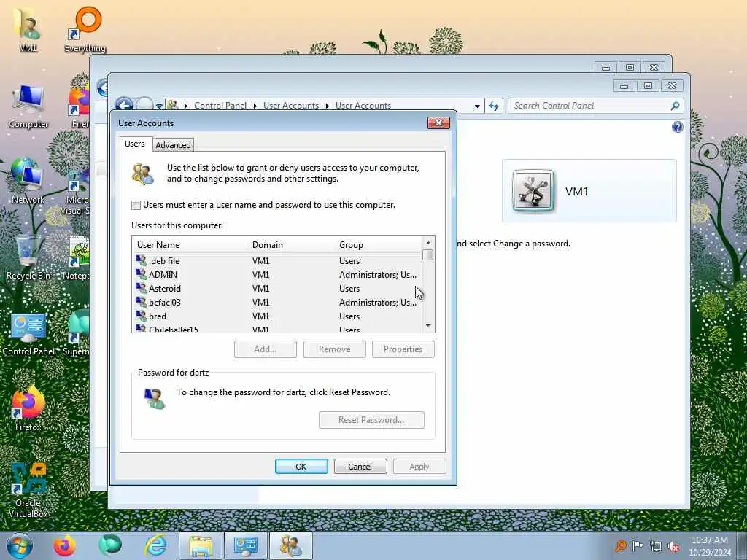Open the Network desktop icon

coord(28,181)
